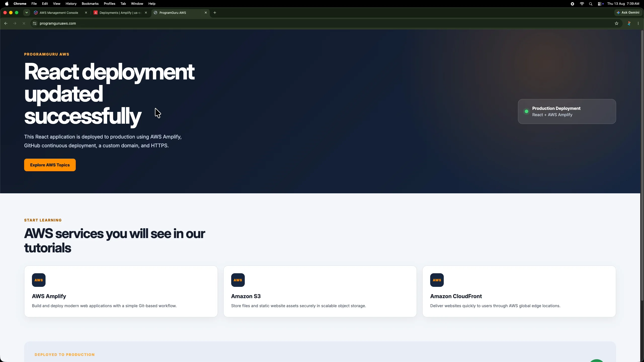Go back to previous page
The width and height of the screenshot is (644, 362).
[x=6, y=23]
